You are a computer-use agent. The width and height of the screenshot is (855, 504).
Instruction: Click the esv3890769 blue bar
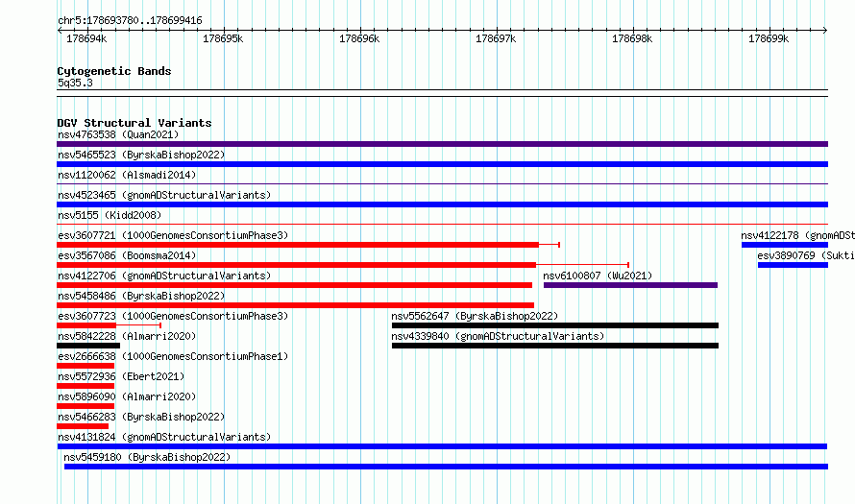tap(793, 265)
